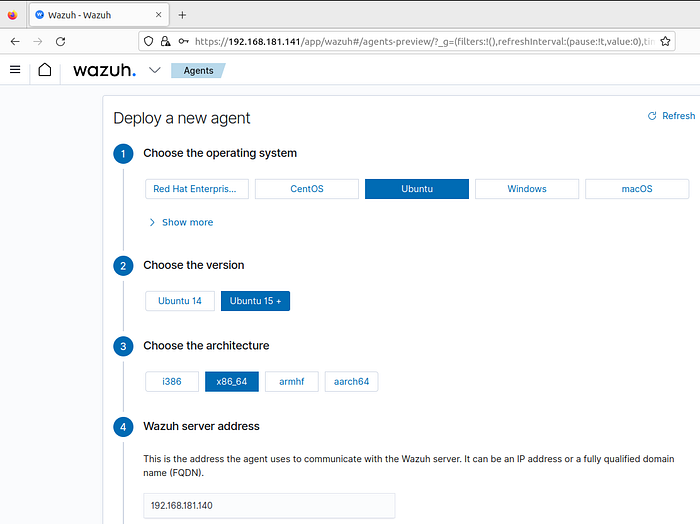Open the Wazuh hamburger navigation menu
This screenshot has width=700, height=524.
[15, 70]
